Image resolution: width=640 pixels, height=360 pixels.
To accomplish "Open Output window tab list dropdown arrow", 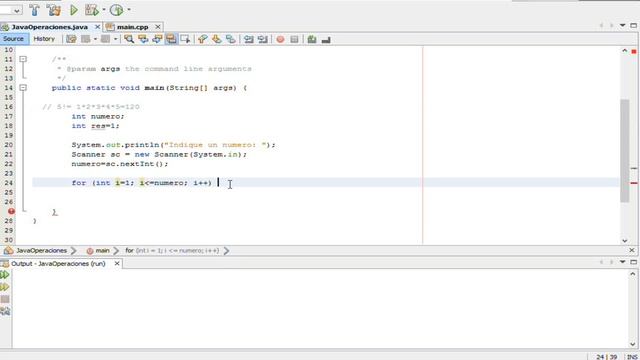I will 622,262.
